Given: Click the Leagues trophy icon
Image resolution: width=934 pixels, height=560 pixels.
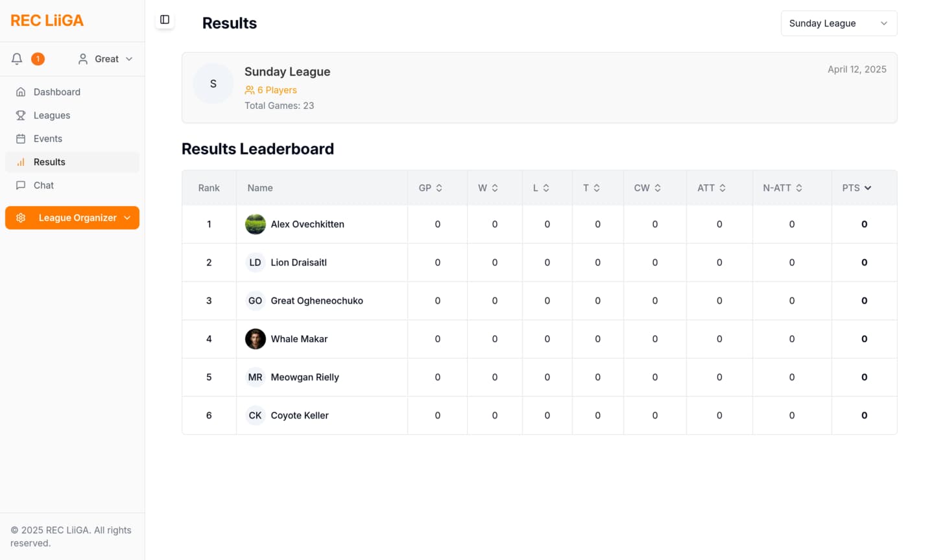Looking at the screenshot, I should (21, 115).
